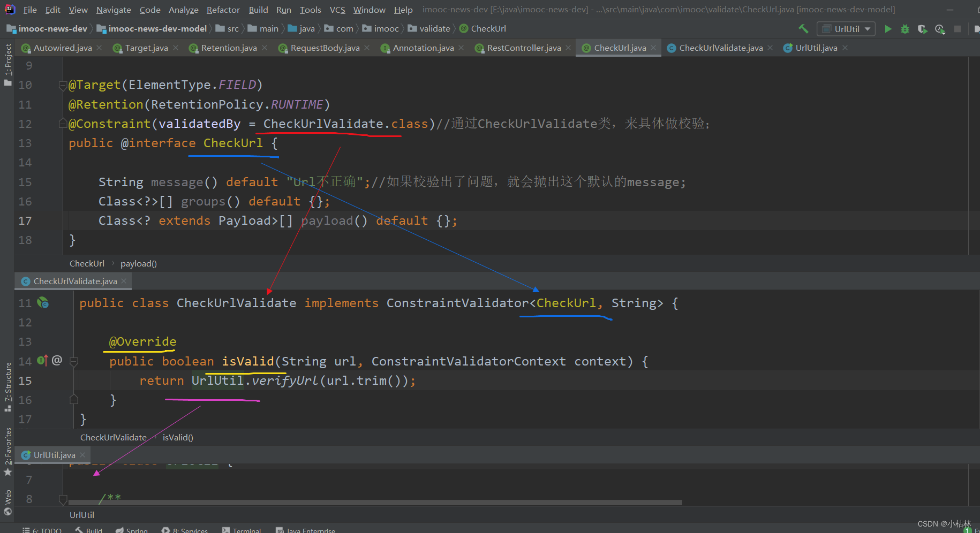Open the run configuration dropdown showing UrlUtil
980x533 pixels.
click(846, 28)
